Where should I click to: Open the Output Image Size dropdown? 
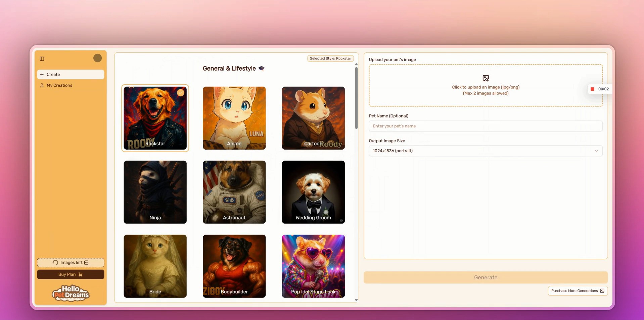click(x=486, y=151)
